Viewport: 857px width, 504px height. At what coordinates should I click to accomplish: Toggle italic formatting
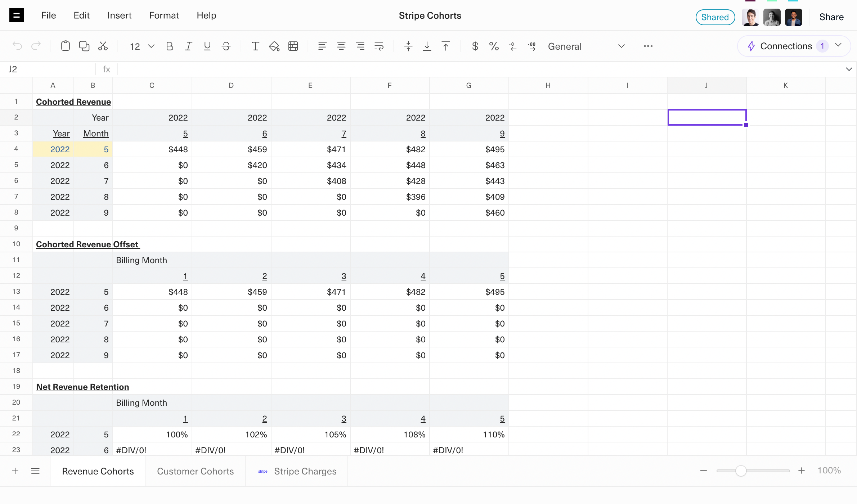(188, 46)
